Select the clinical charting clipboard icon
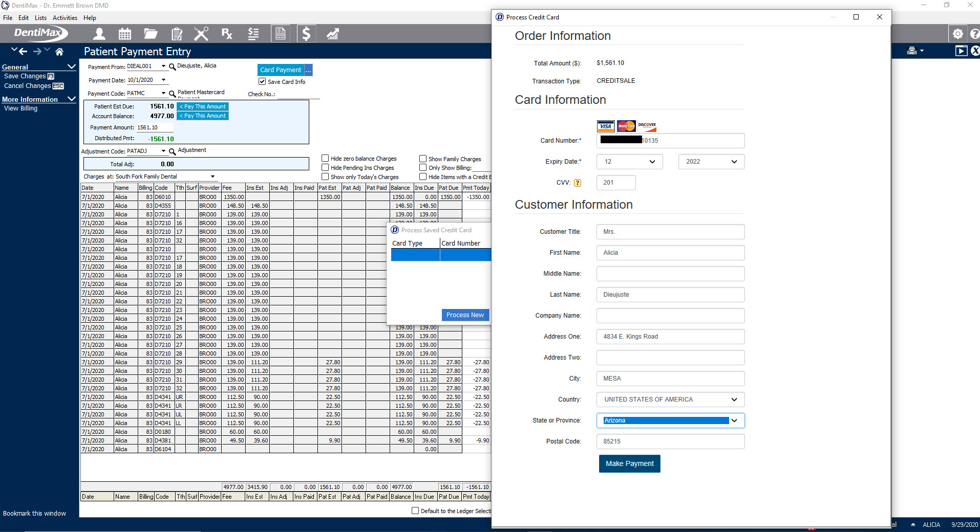Viewport: 980px width, 532px height. click(x=176, y=33)
